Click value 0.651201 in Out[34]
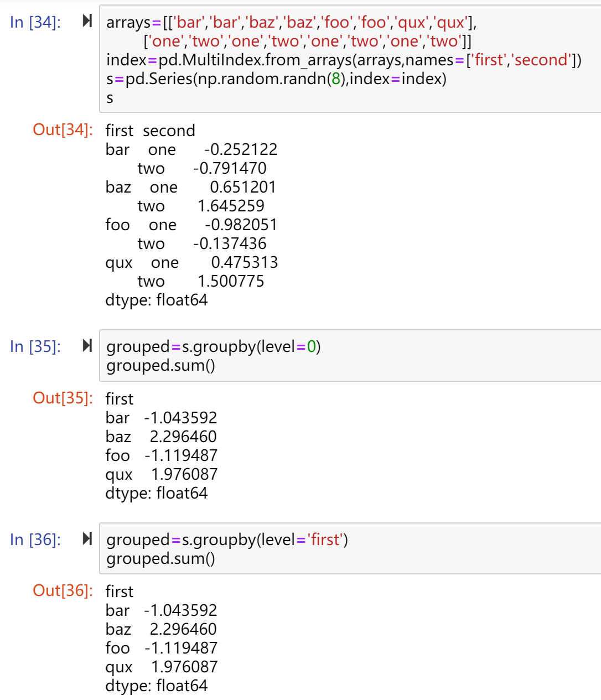The image size is (601, 700). pos(243,187)
